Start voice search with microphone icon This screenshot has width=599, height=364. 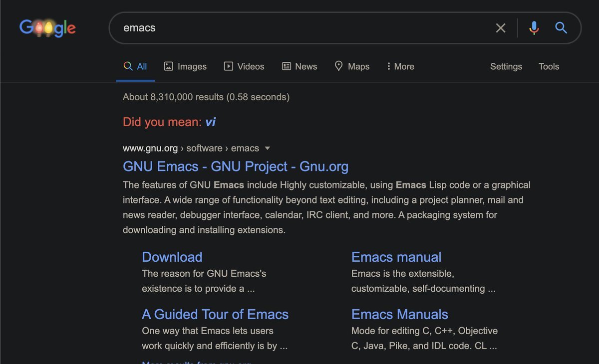[x=534, y=28]
